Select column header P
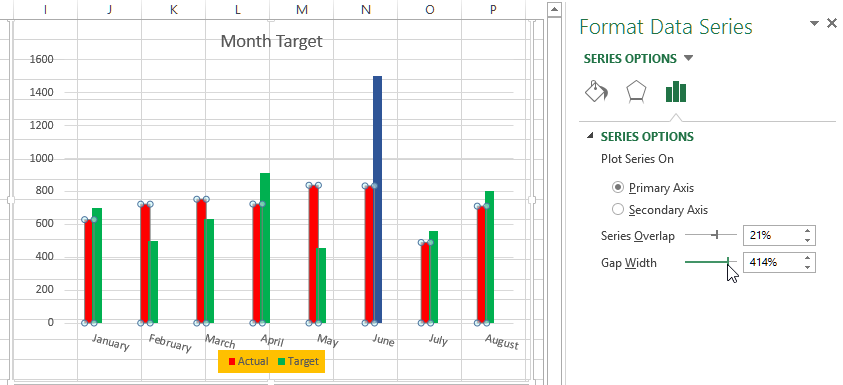 pos(493,10)
